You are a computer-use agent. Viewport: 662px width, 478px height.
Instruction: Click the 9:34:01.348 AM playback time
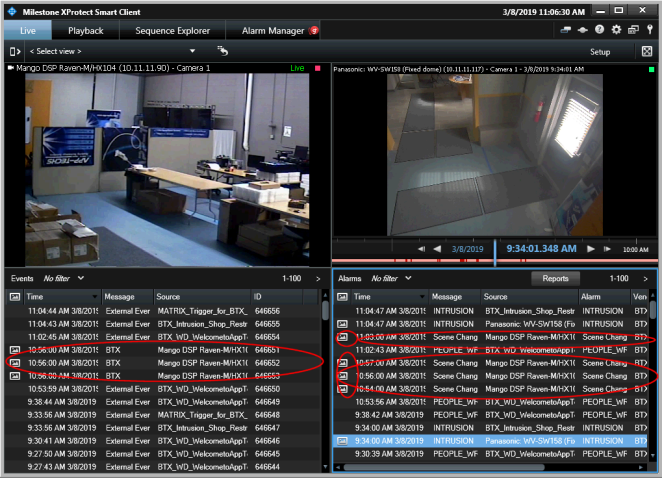(541, 249)
